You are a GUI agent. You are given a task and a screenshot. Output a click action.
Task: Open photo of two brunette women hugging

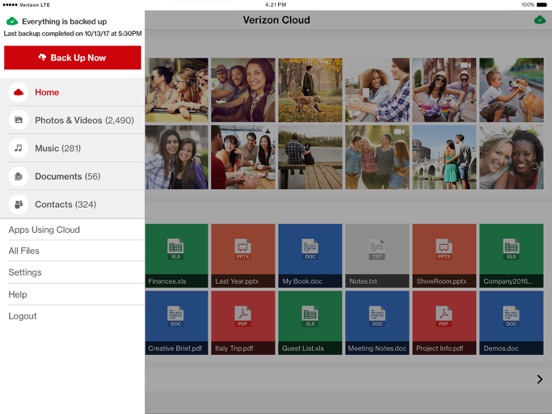[x=177, y=157]
